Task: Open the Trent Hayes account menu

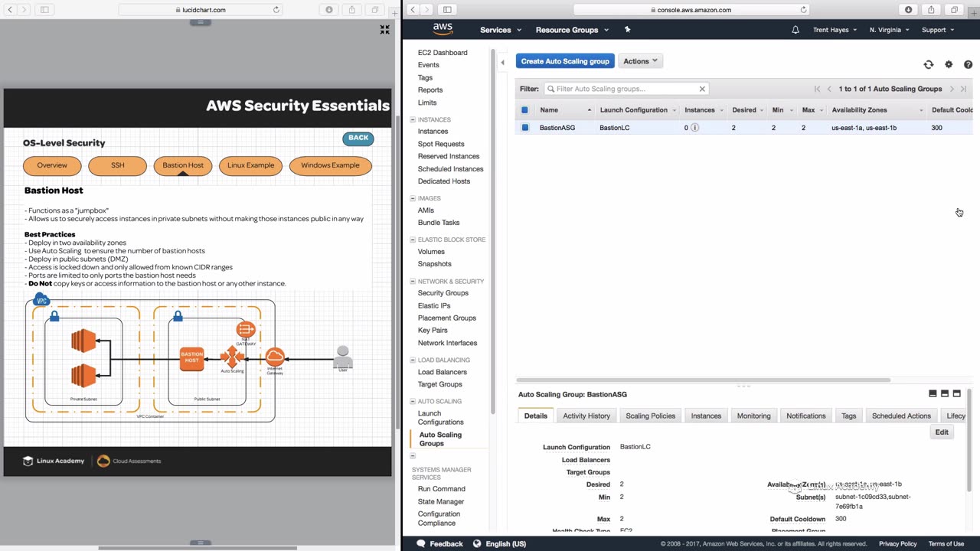Action: [835, 30]
